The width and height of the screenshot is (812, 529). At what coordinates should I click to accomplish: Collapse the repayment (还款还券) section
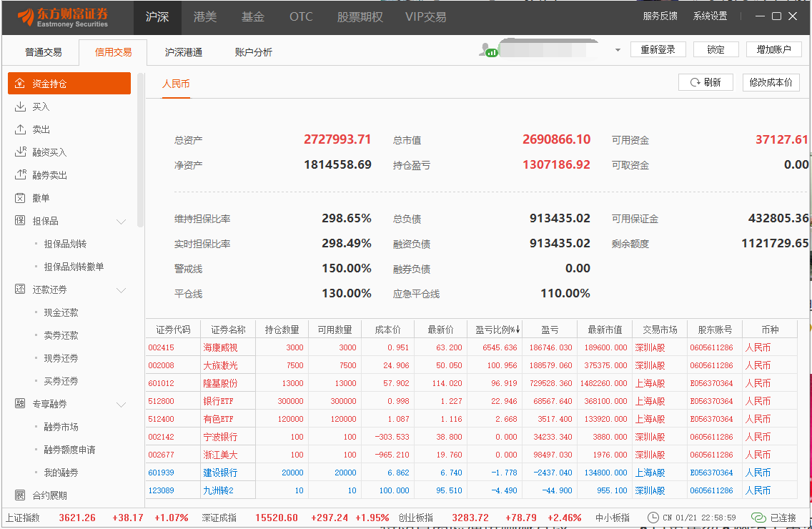point(121,290)
